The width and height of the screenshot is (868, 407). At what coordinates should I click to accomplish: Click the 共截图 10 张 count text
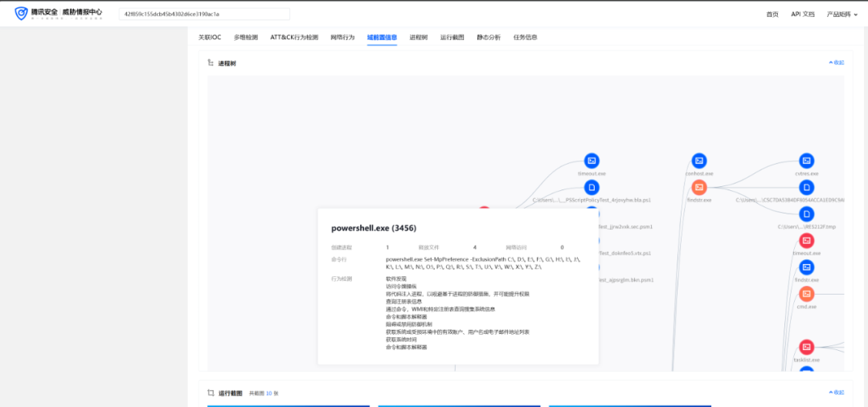pyautogui.click(x=264, y=393)
